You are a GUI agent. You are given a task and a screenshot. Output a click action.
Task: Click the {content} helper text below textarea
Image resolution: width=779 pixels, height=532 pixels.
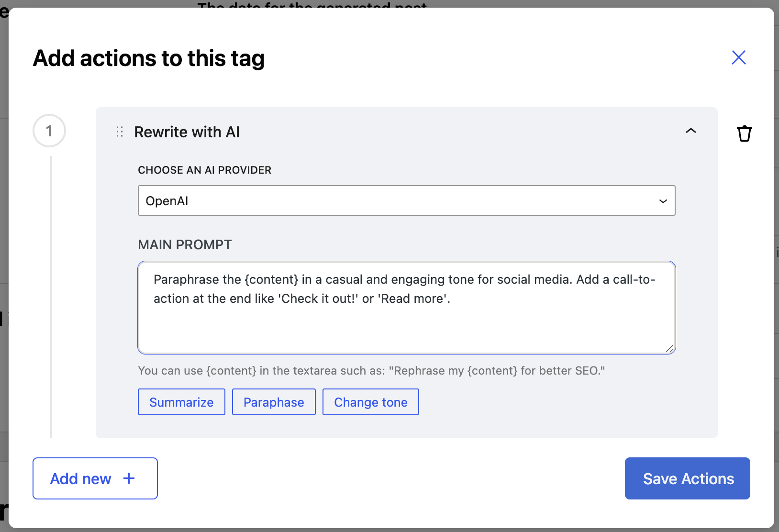pos(371,371)
